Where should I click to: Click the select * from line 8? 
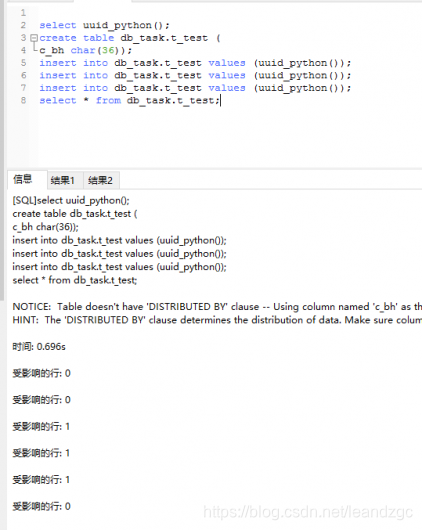pyautogui.click(x=130, y=100)
